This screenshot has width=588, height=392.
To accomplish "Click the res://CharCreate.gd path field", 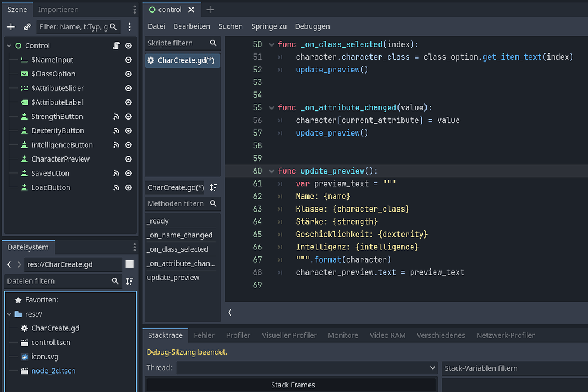I will tap(73, 264).
